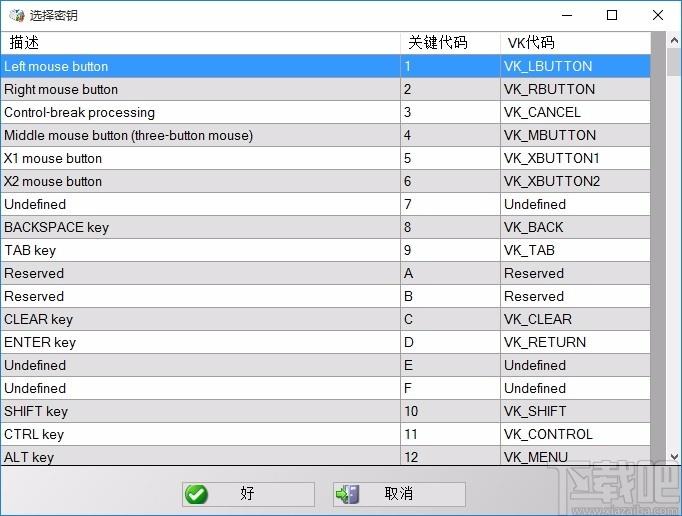
Task: Click the VK_RBUTTON cell
Action: point(575,89)
